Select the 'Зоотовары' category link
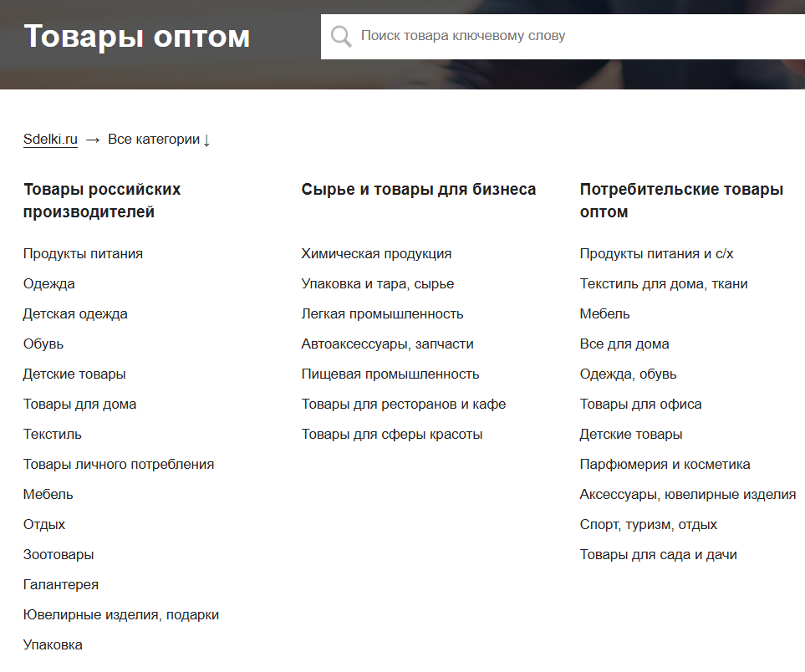 [x=59, y=554]
